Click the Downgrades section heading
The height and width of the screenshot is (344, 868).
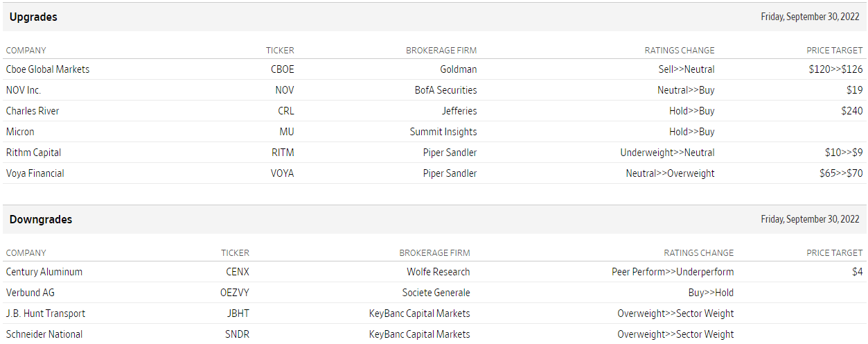tap(41, 220)
